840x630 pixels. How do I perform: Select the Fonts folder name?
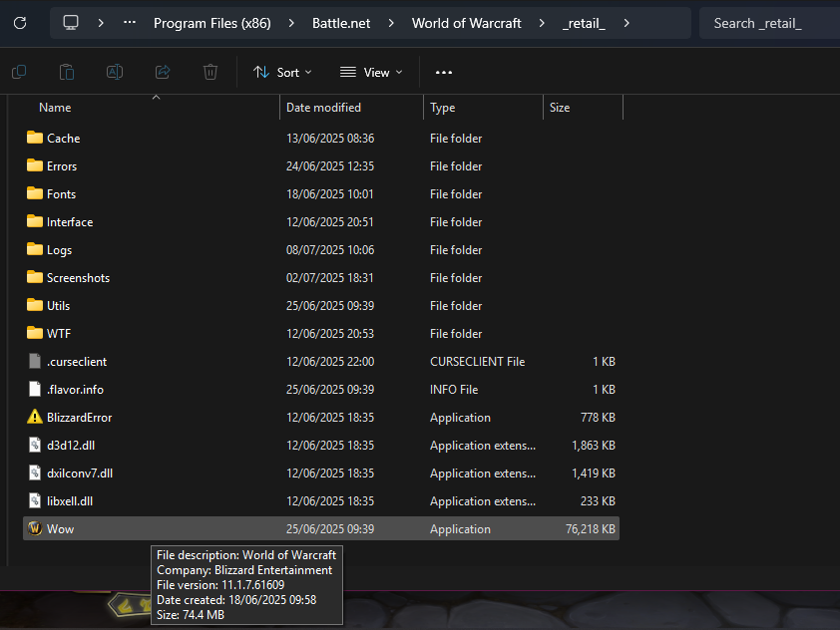coord(61,193)
